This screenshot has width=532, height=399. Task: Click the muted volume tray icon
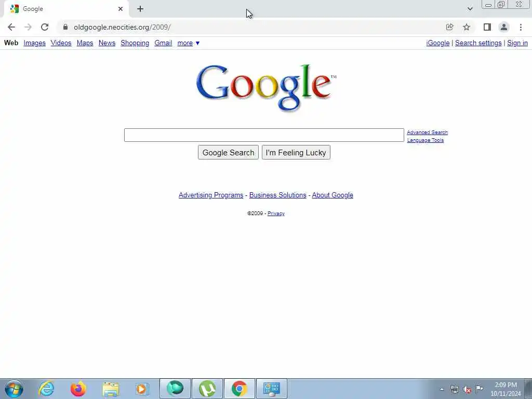click(467, 389)
